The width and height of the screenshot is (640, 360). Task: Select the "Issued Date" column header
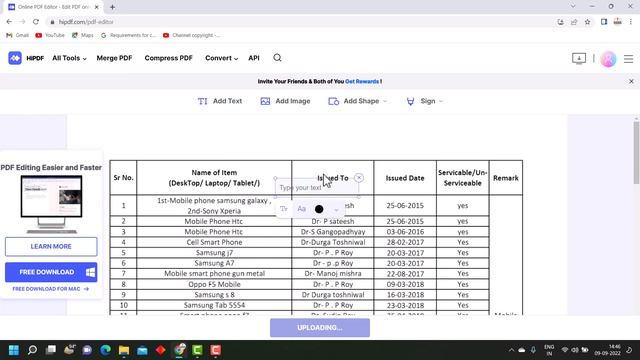point(405,178)
